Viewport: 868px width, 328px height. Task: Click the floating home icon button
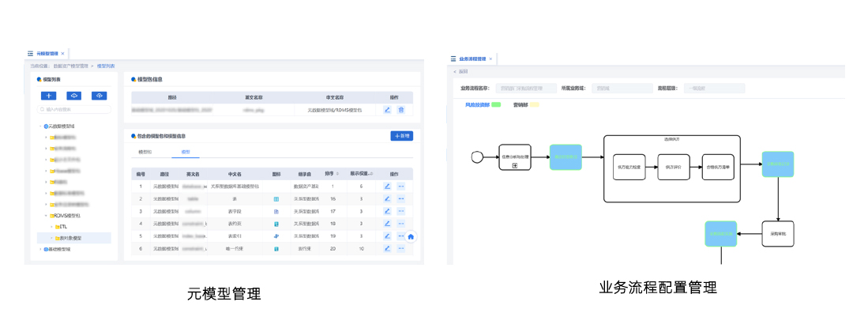tap(411, 236)
